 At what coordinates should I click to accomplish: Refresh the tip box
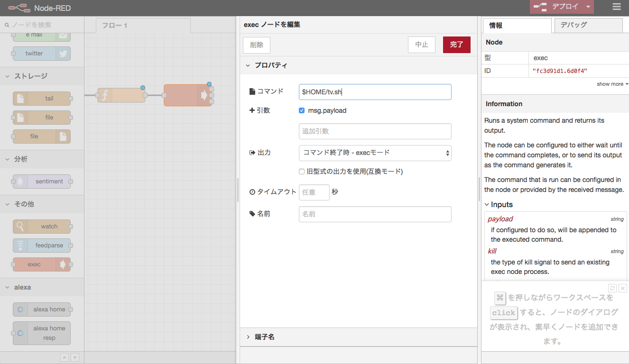pos(612,288)
